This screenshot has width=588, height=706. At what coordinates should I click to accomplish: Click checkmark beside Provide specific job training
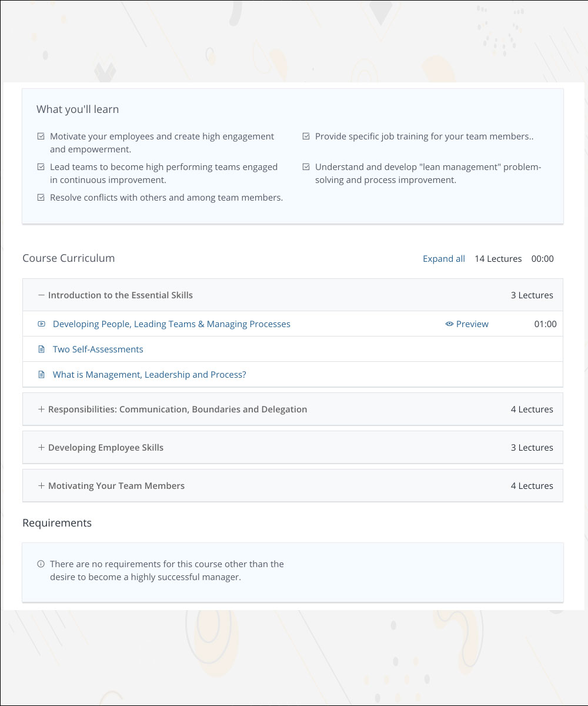[x=306, y=136]
